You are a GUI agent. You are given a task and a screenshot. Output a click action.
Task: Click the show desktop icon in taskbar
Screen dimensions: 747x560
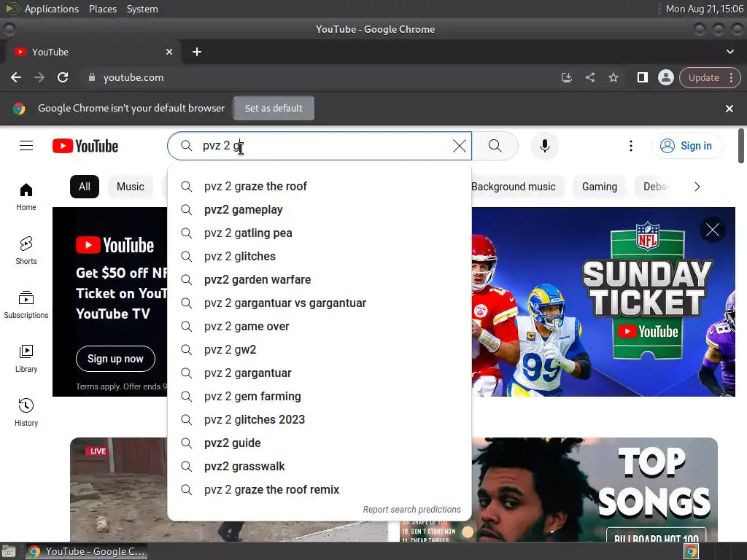click(9, 551)
